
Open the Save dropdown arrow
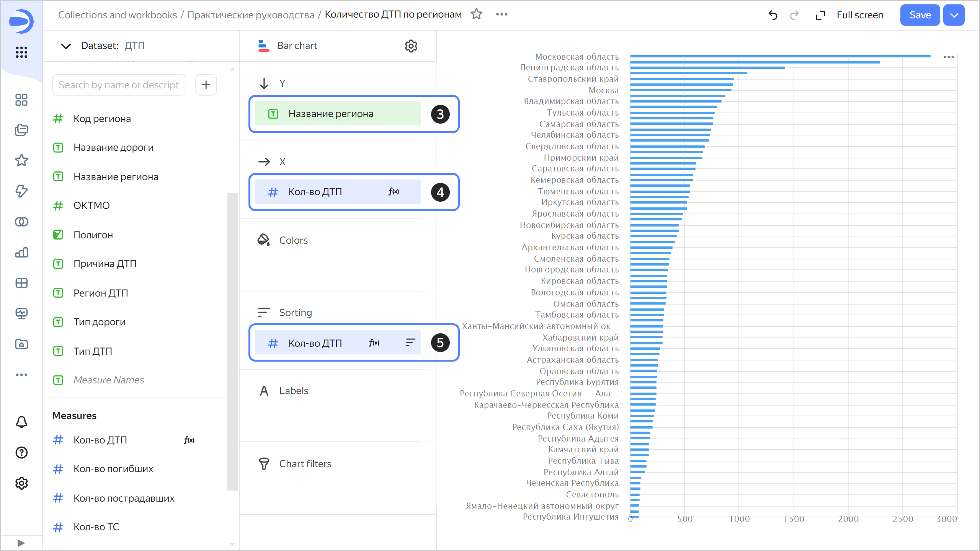pos(954,15)
